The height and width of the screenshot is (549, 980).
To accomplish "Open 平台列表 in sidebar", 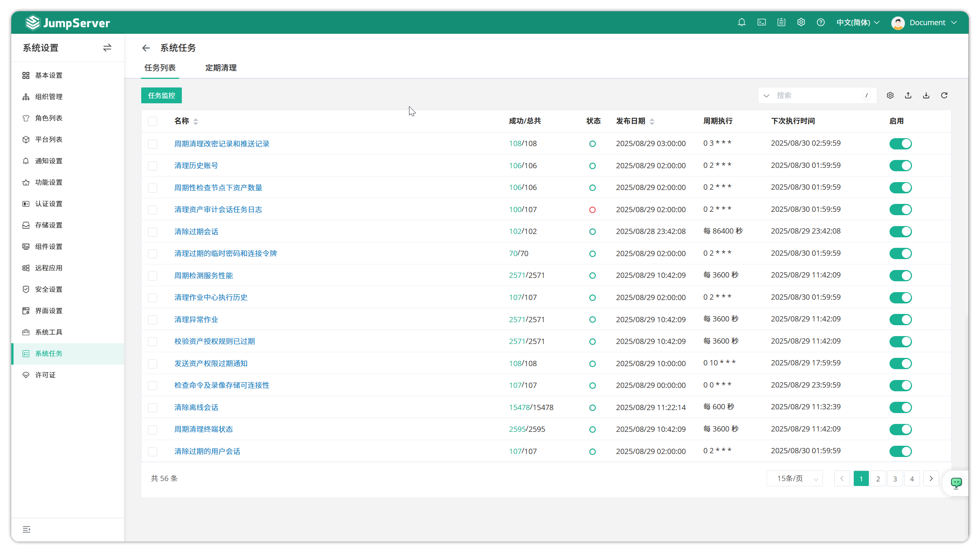I will click(68, 140).
